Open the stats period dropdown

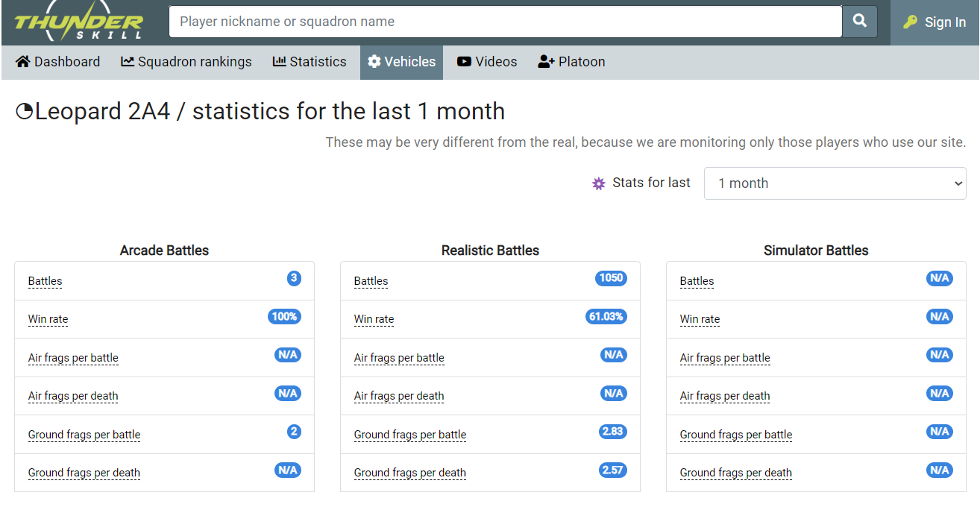(835, 183)
